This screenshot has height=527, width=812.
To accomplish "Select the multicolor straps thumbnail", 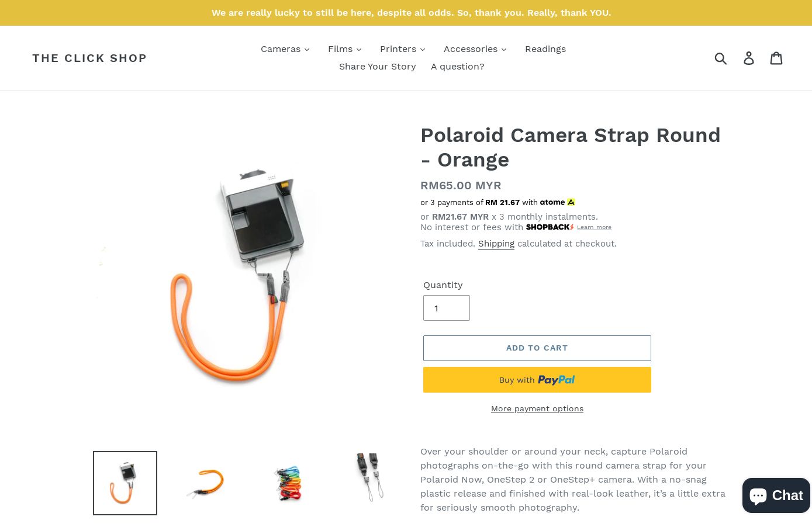I will tap(289, 483).
